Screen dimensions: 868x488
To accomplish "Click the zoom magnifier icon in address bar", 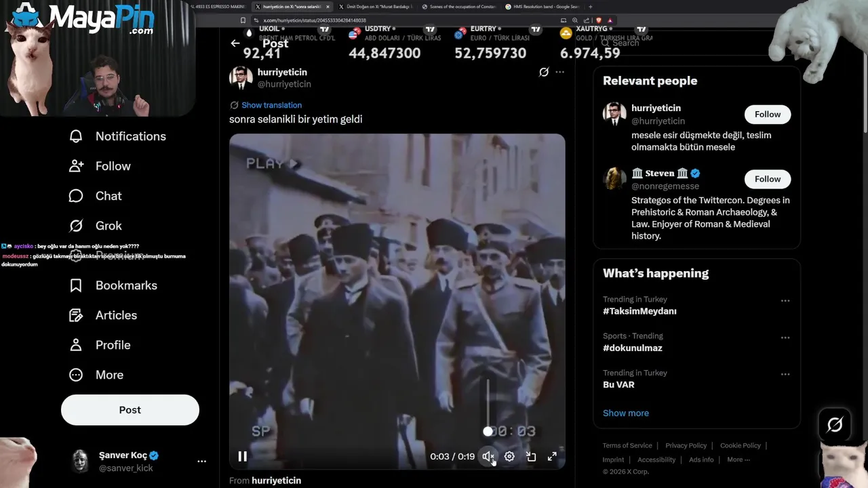I will tap(575, 20).
